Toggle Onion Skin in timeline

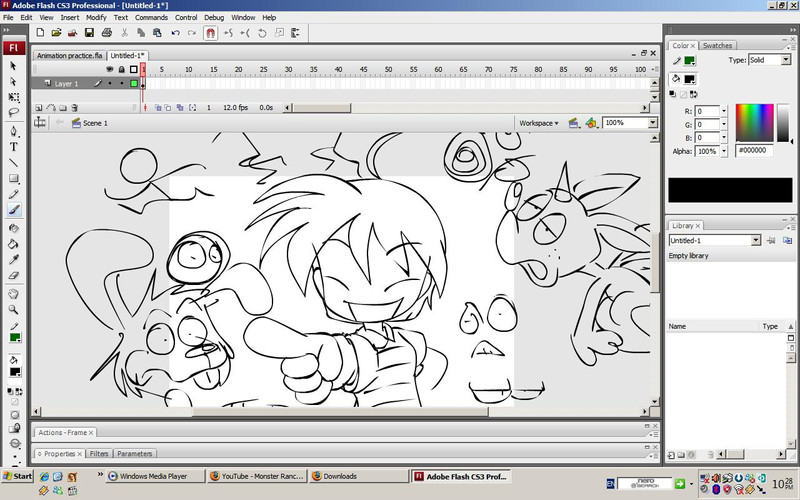[x=158, y=108]
